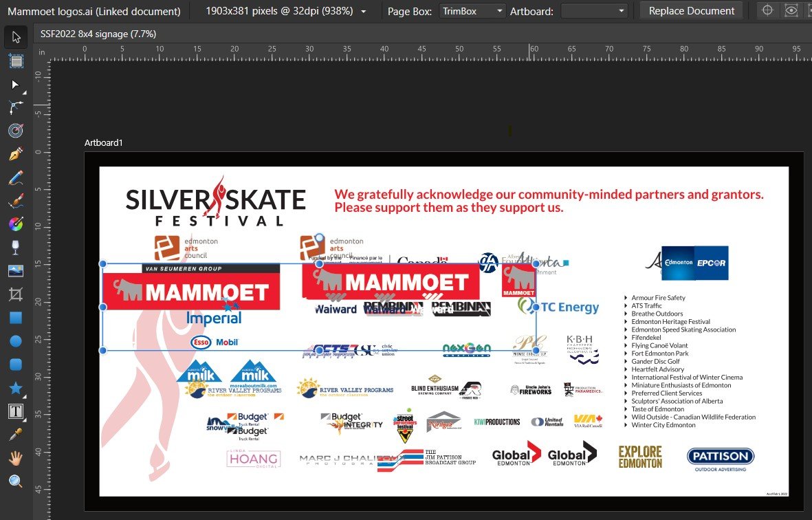Select the Move tool arrow
Screen dimensions: 812x520
coord(16,37)
